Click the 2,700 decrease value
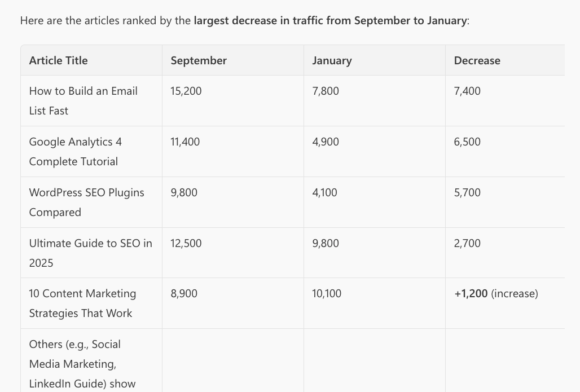 click(467, 244)
